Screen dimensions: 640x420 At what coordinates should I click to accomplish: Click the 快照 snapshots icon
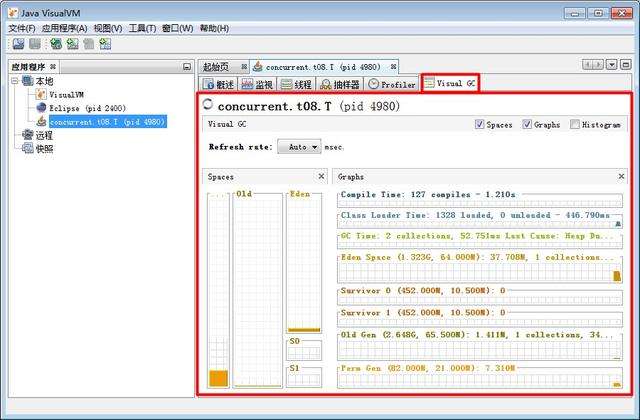28,148
